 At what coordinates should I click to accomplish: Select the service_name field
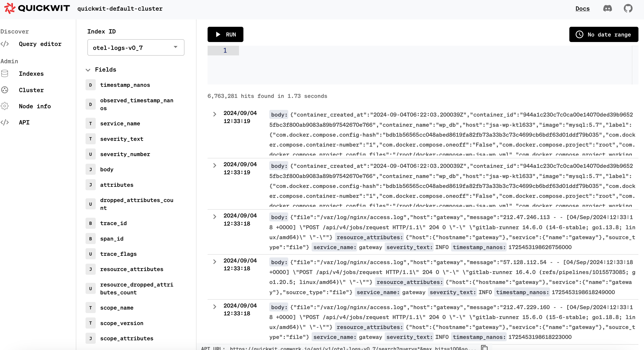[x=120, y=124]
